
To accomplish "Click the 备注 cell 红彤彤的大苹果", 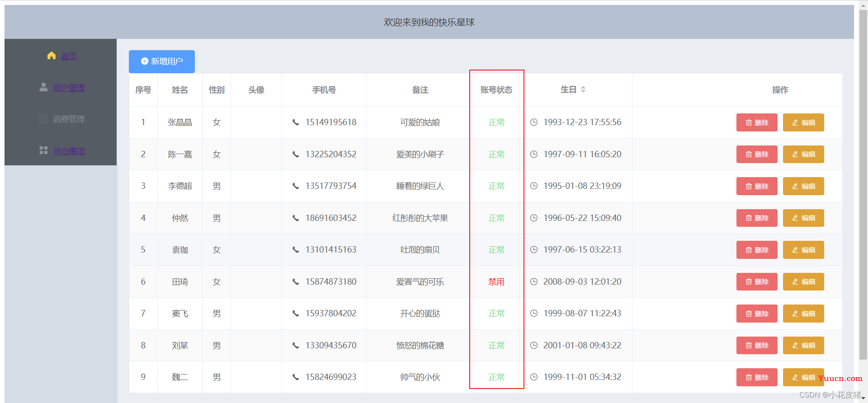I will pos(420,218).
